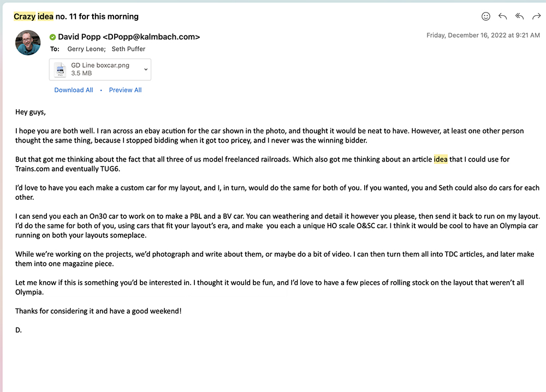Click the PNG file icon of attachment
The image size is (546, 392).
[x=60, y=69]
